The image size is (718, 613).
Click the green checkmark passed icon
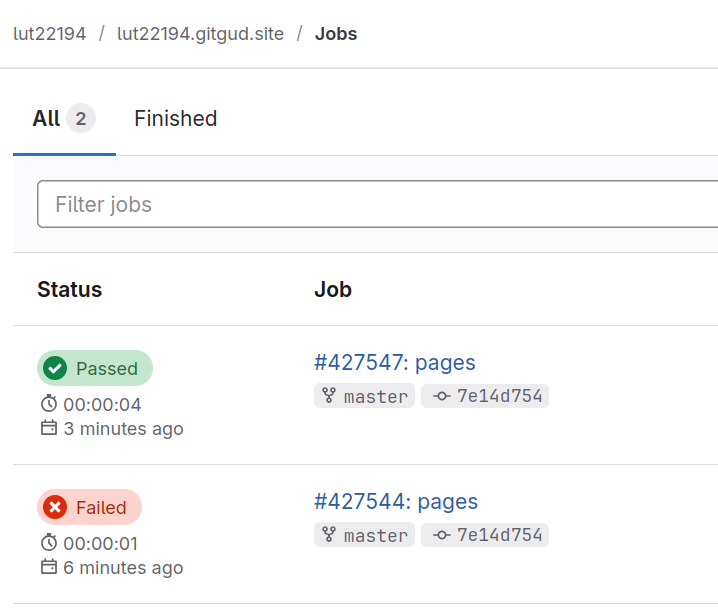coord(55,368)
